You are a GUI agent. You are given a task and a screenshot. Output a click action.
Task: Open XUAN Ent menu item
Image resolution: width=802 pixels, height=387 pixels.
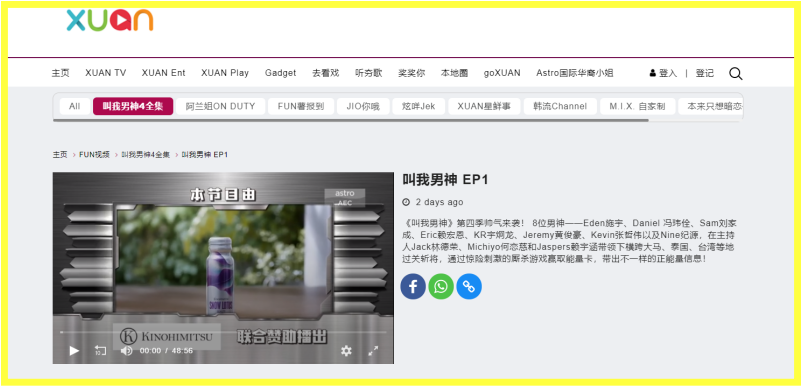(x=164, y=73)
